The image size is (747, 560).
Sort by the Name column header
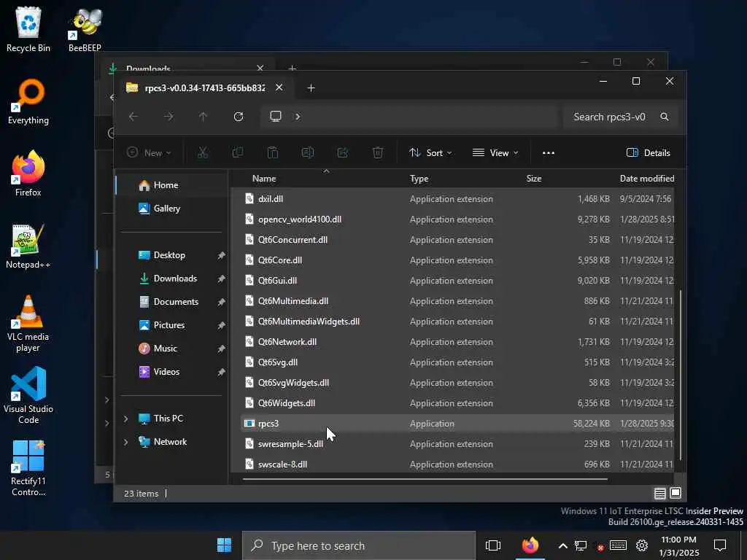[x=264, y=179]
